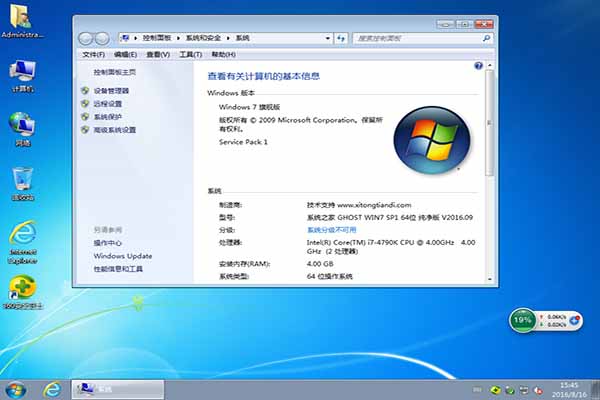Select the System window taskbar button
Image resolution: width=600 pixels, height=400 pixels.
coord(118,390)
